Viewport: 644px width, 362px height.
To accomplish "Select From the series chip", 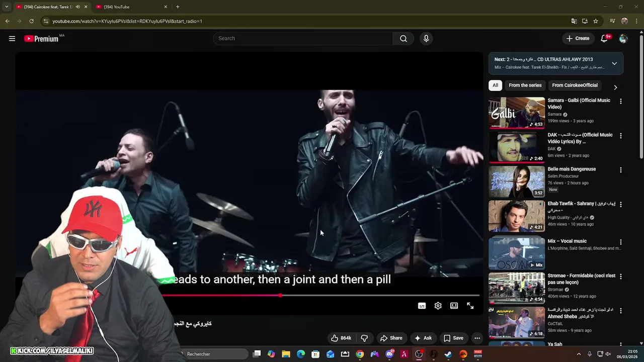I will point(525,85).
